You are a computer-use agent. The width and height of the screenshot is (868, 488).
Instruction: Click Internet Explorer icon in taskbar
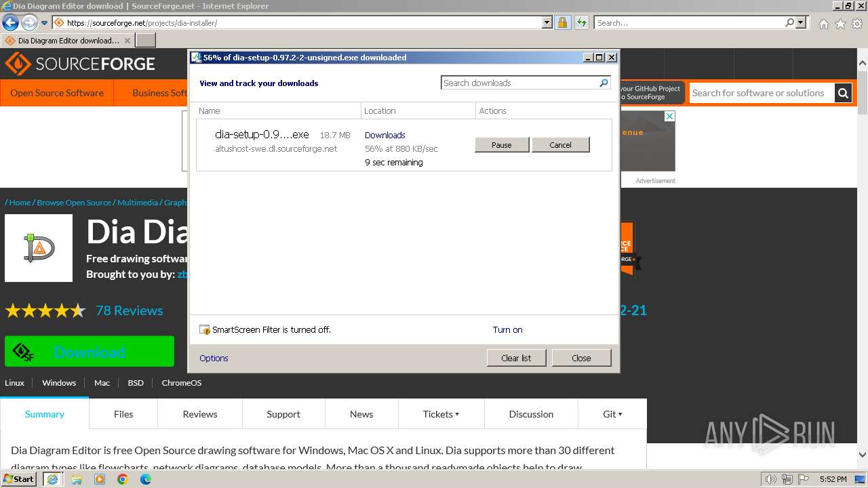coord(52,479)
